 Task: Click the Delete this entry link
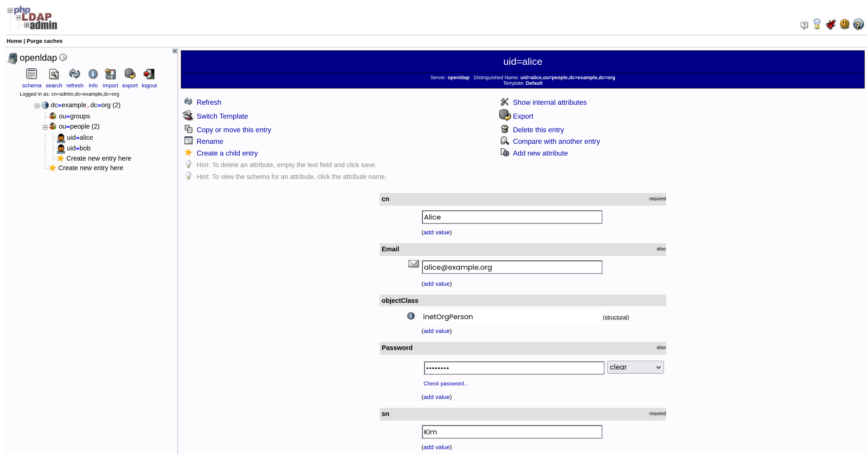538,130
